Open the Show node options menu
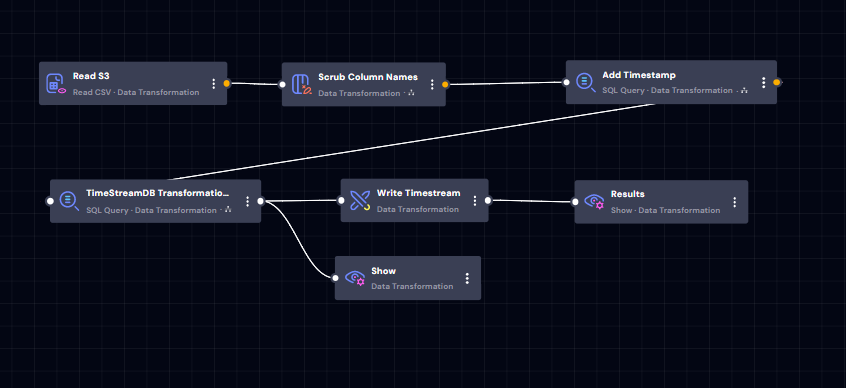This screenshot has width=846, height=388. (x=467, y=278)
